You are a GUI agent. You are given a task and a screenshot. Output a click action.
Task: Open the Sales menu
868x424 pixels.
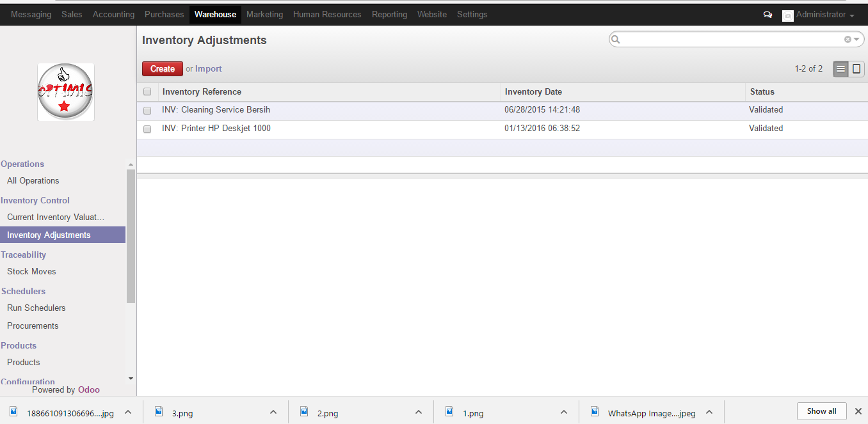point(72,14)
